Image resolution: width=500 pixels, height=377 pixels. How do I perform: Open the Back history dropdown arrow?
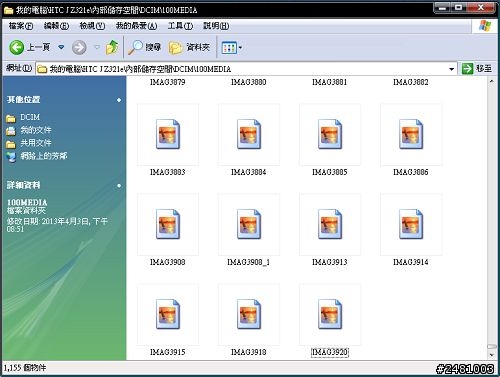(x=61, y=47)
